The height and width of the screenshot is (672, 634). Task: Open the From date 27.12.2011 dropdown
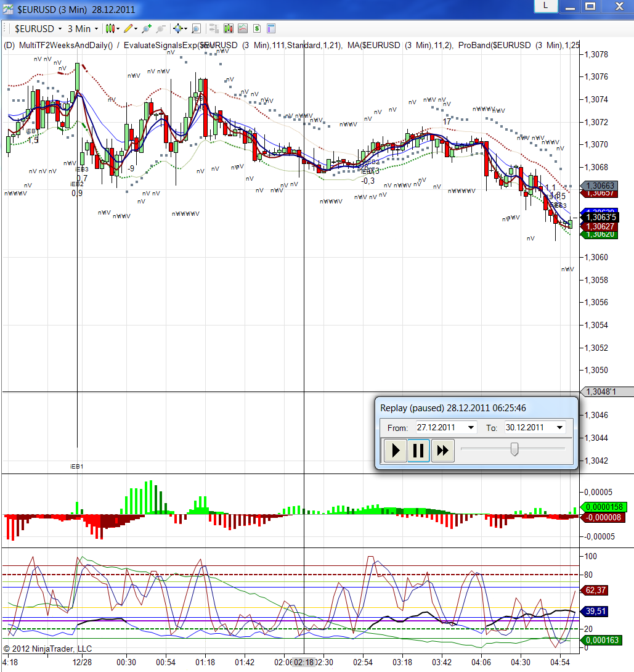(x=445, y=427)
